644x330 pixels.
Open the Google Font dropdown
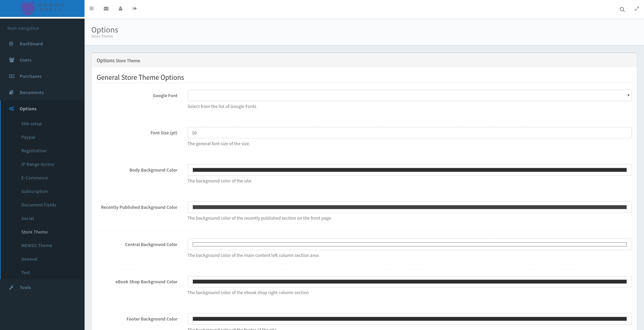[x=409, y=95]
